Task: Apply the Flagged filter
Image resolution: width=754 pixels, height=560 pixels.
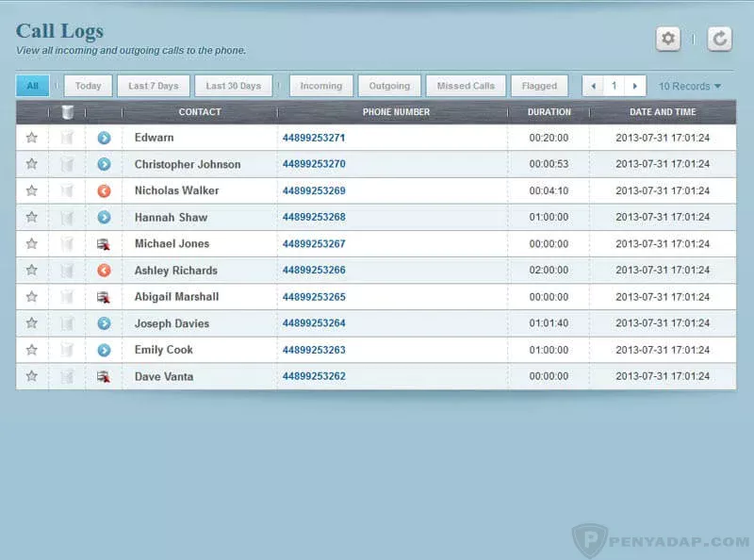Action: click(539, 85)
